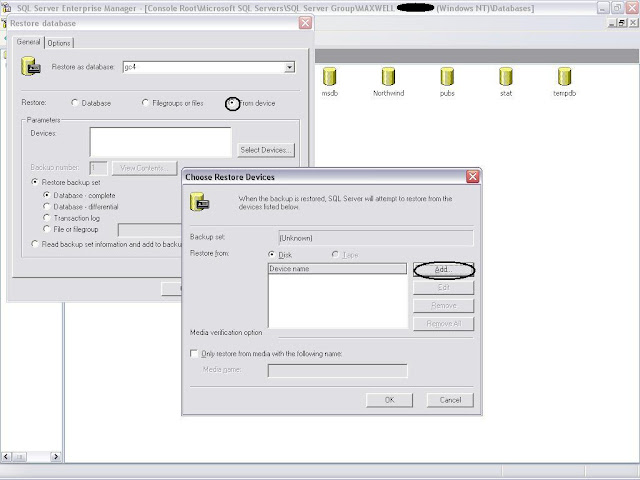Viewport: 640px width, 480px height.
Task: Enable Only restore from media checkbox
Action: coord(194,353)
